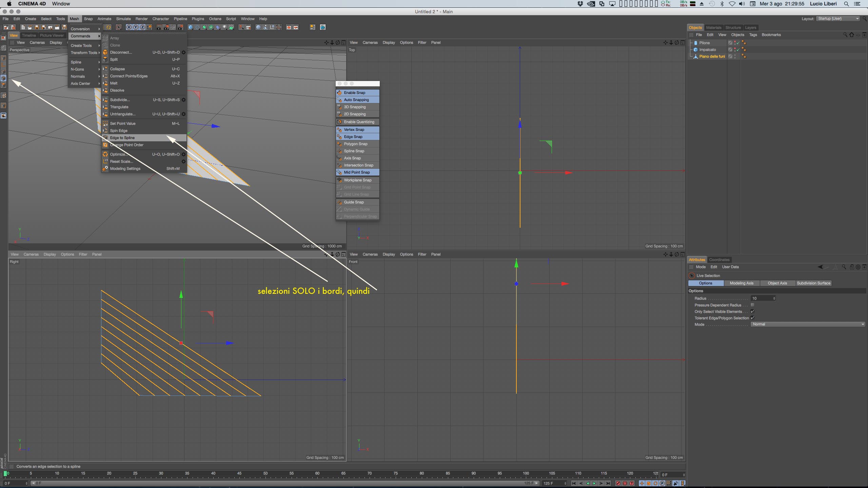
Task: Toggle the X axis lock icon
Action: point(129,27)
